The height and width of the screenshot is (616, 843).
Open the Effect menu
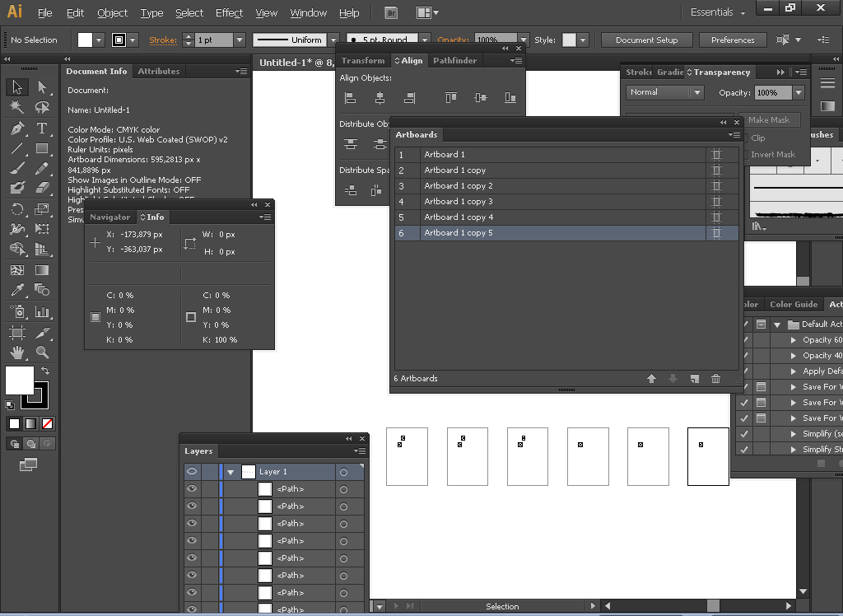tap(229, 12)
